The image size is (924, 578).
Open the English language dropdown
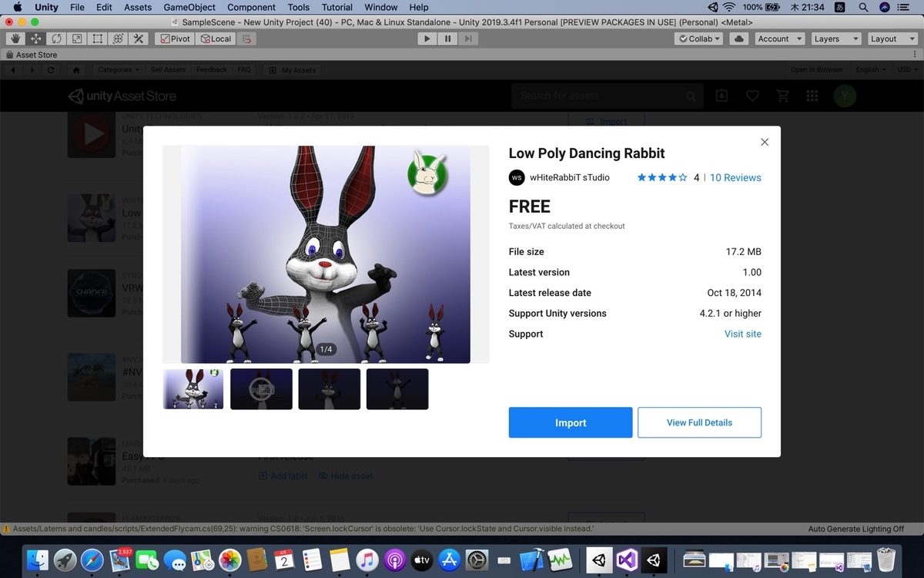click(x=871, y=70)
